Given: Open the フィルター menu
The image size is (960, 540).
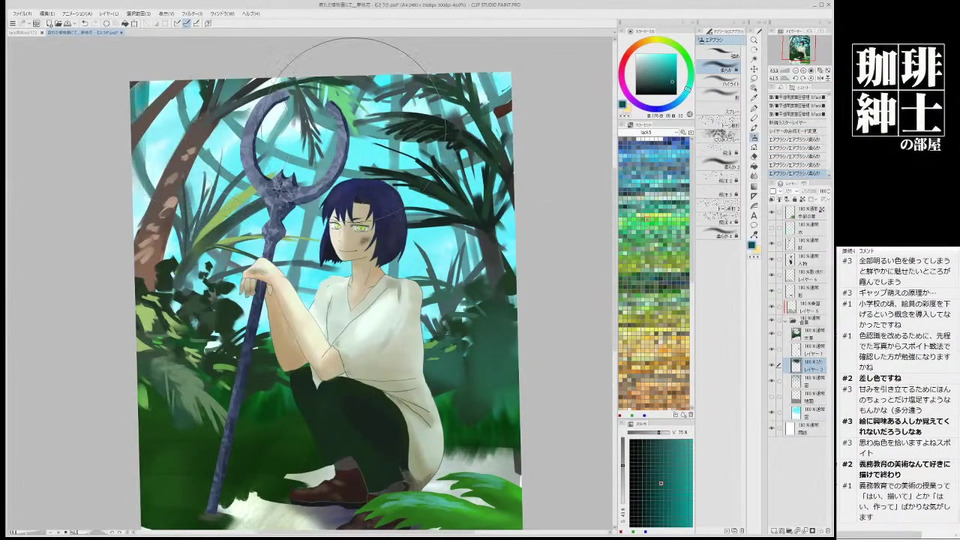Looking at the screenshot, I should coord(192,13).
